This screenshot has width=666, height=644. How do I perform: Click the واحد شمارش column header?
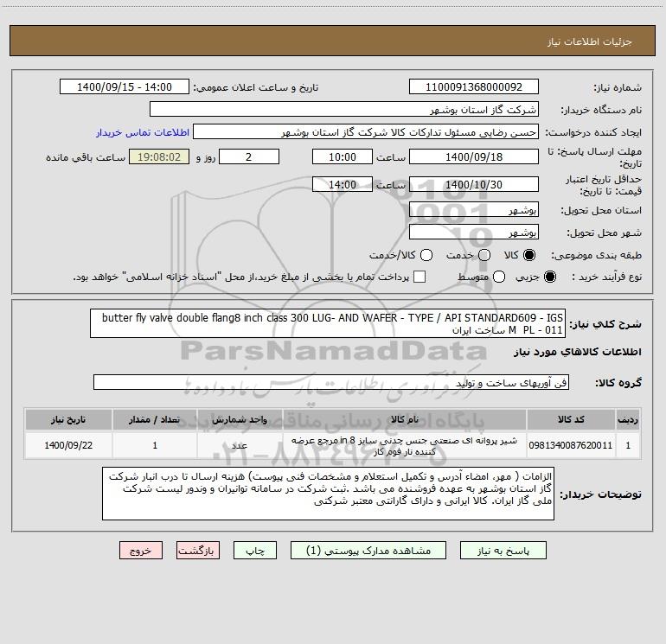[x=240, y=419]
